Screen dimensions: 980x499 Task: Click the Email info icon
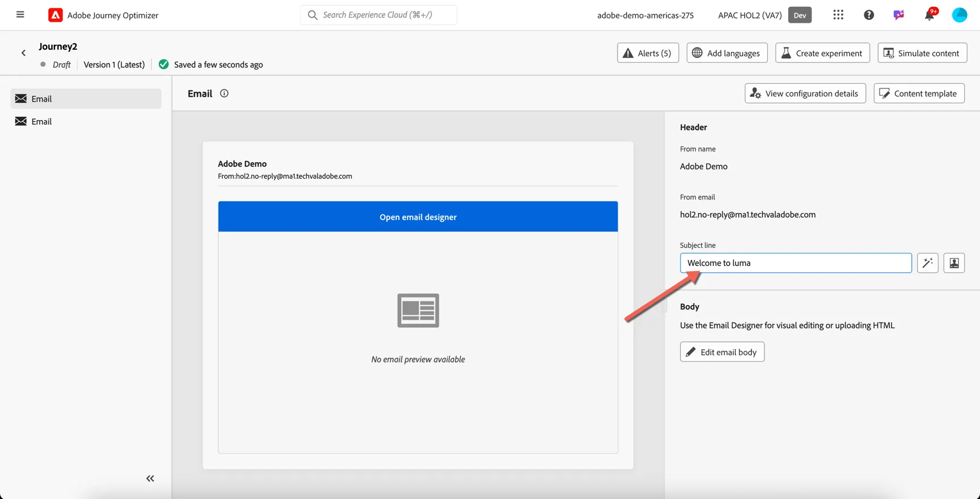[x=224, y=94]
